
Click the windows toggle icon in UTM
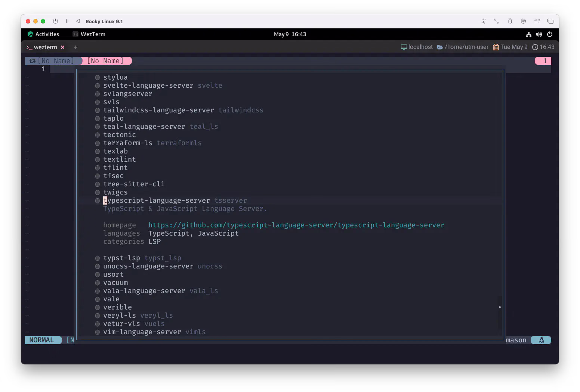550,21
